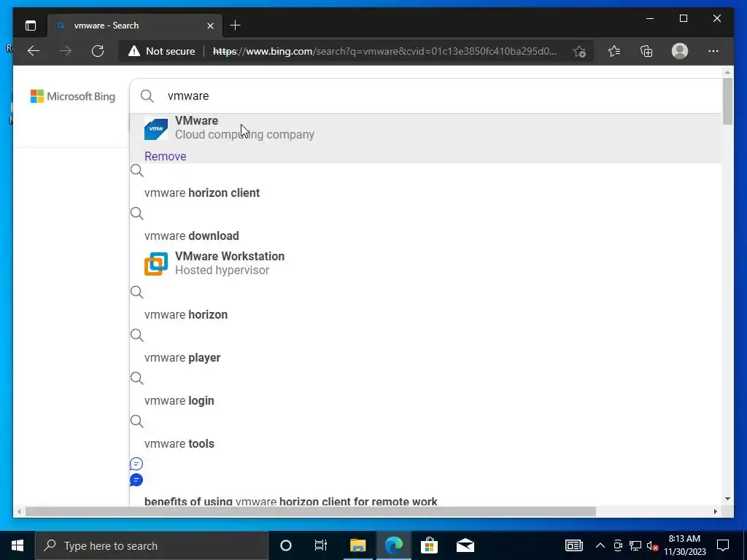
Task: Open the Favorites list
Action: tap(614, 51)
